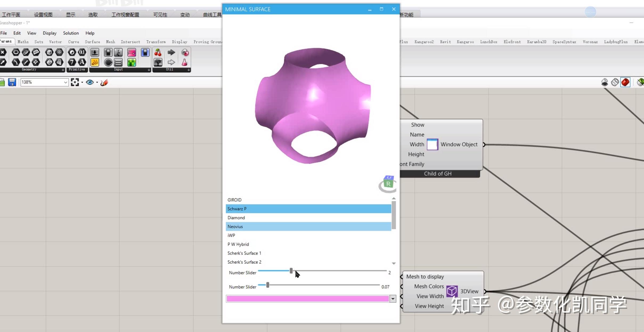Viewport: 644px width, 332px height.
Task: Select the Galapagos flask icon in Util
Action: 185,62
